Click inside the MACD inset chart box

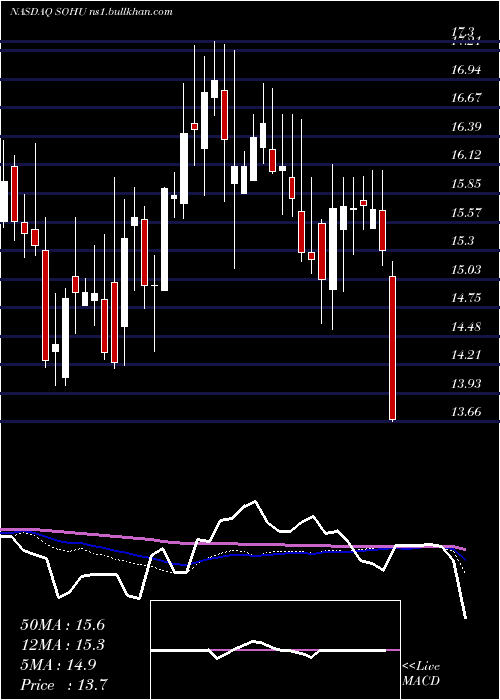275,650
